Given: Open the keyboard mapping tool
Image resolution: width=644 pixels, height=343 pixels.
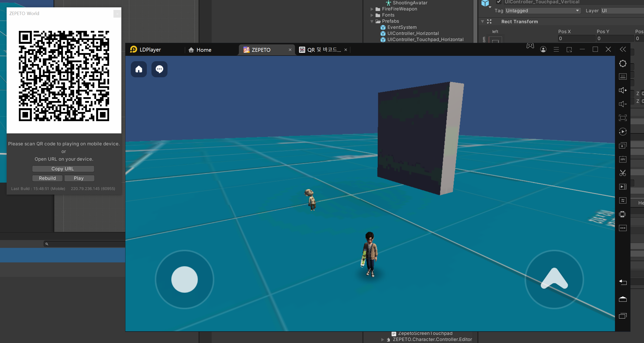Looking at the screenshot, I should [x=623, y=76].
